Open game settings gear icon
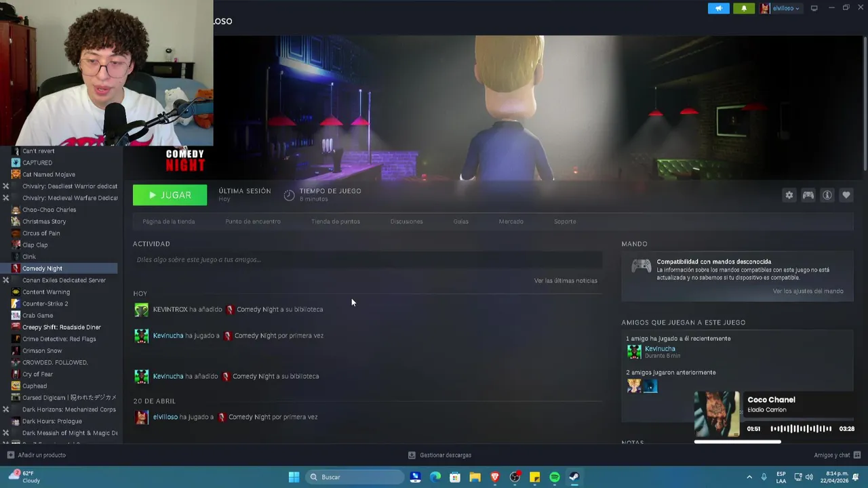This screenshot has width=868, height=488. (789, 195)
